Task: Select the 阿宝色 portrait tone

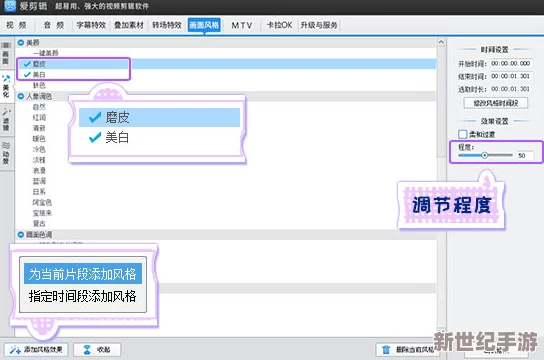Action: click(42, 202)
